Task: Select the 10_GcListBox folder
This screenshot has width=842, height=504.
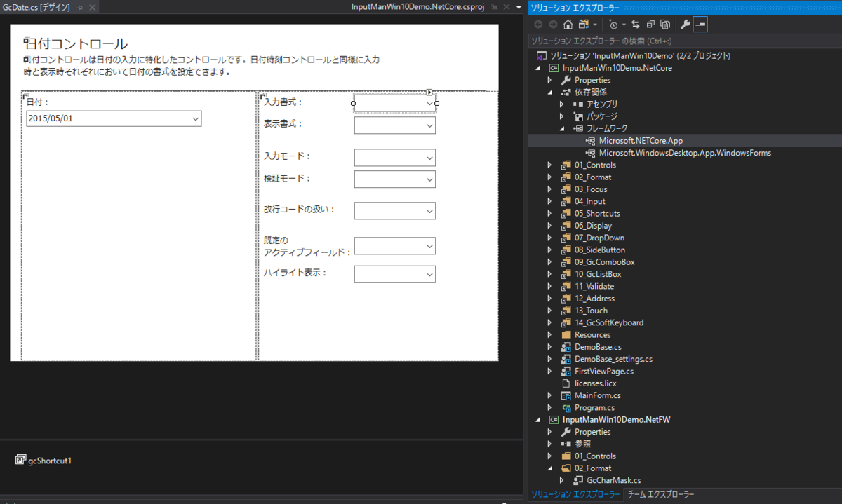Action: coord(598,274)
